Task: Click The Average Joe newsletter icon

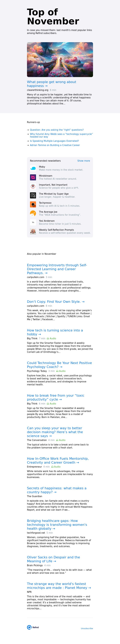Action: point(33,213)
